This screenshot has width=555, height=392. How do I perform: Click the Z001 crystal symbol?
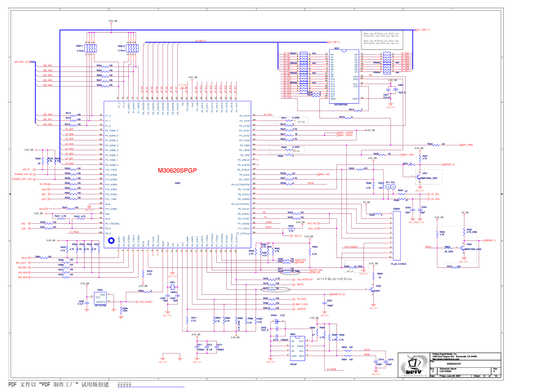173,287
